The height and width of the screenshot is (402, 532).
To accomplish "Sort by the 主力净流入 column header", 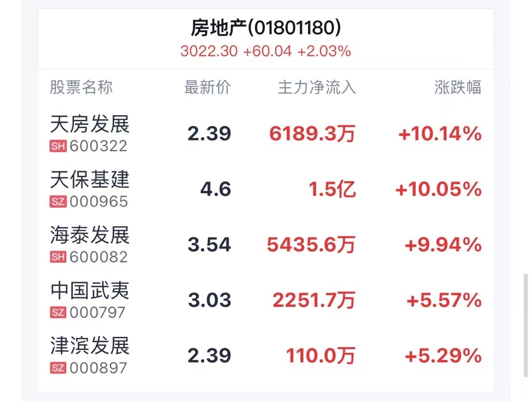I will (x=317, y=88).
